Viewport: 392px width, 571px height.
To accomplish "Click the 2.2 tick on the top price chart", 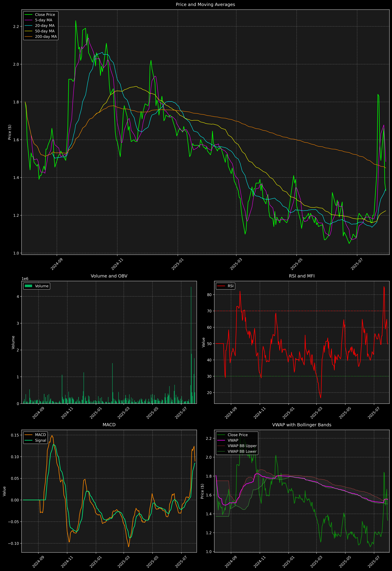I will click(x=16, y=27).
